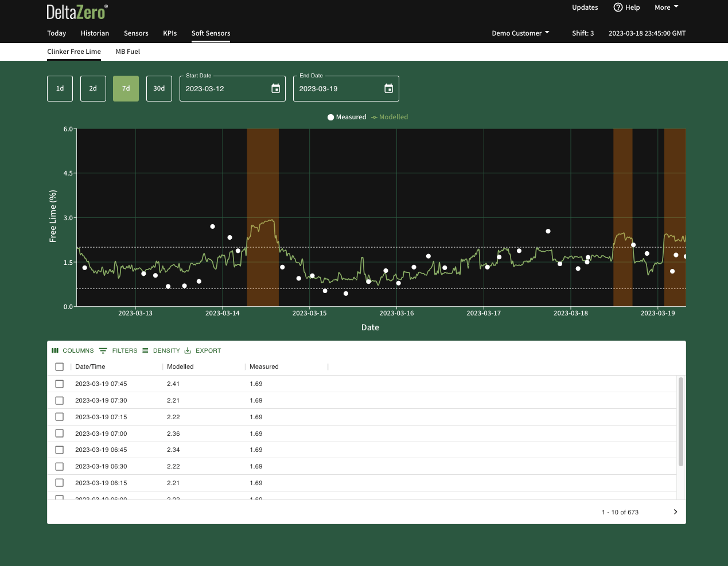Click the table vertical scrollbar
The image size is (728, 566).
(681, 421)
